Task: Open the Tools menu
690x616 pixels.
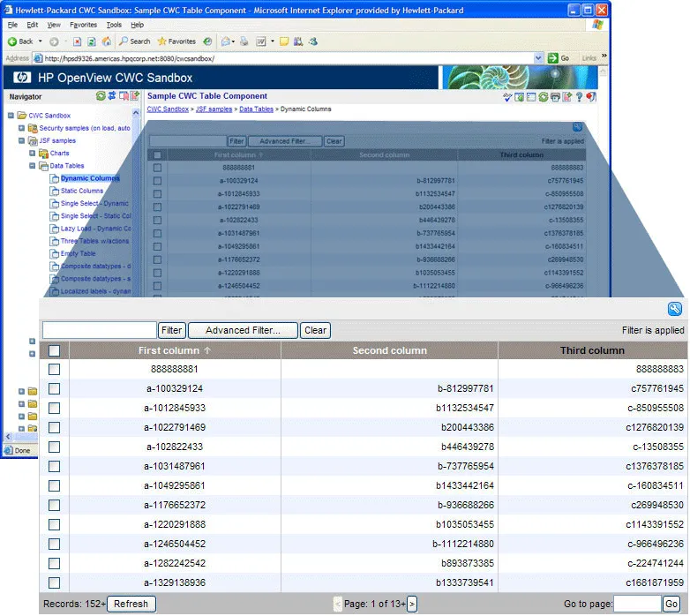Action: [114, 25]
